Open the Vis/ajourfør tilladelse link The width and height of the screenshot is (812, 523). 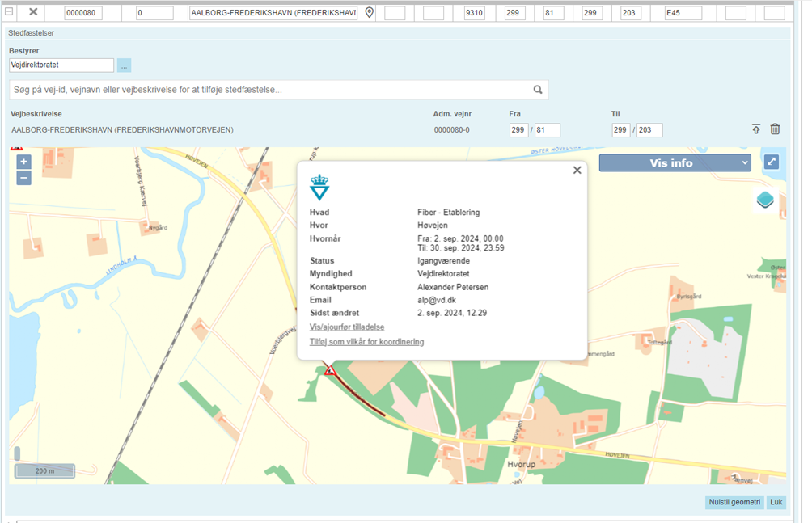pos(347,327)
